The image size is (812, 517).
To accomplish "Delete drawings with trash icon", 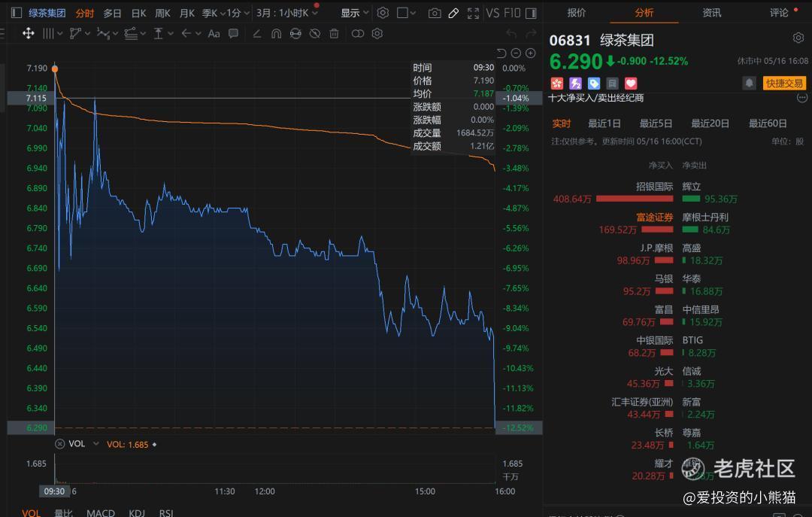I will tap(334, 34).
